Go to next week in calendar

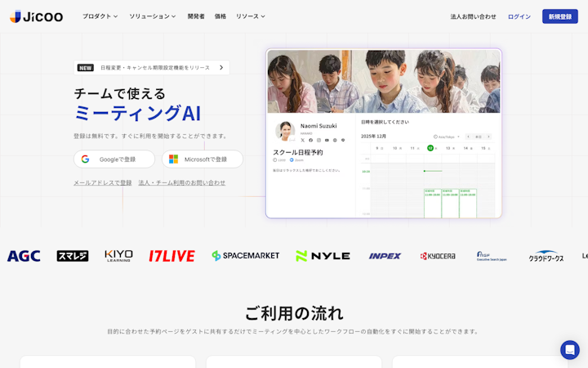[x=488, y=137]
